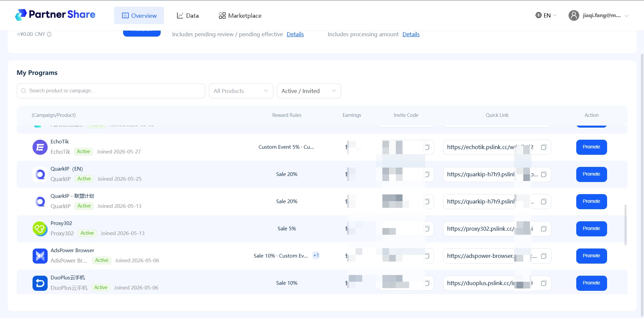The height and width of the screenshot is (318, 644).
Task: Promote the AdsPower Browser program
Action: pos(591,256)
